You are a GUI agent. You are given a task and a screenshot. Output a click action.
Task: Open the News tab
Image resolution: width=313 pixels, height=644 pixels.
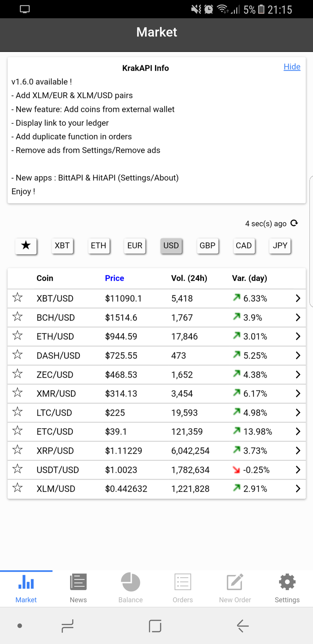pos(78,588)
